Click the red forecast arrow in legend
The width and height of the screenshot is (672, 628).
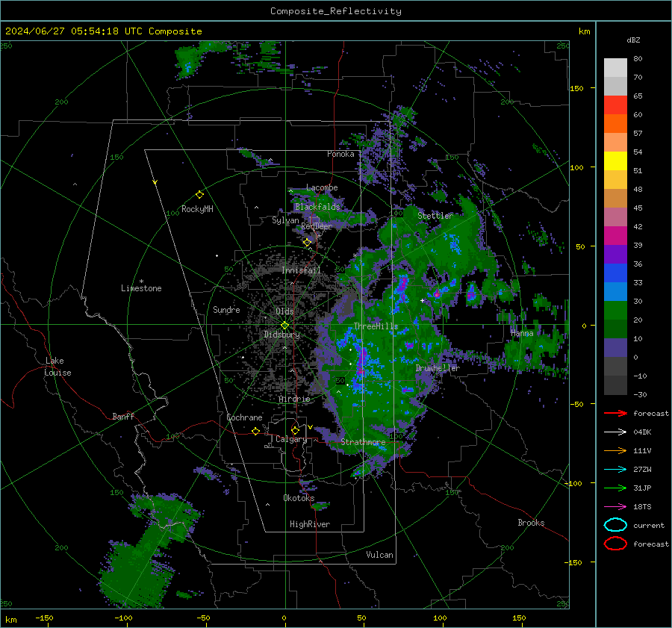[615, 413]
